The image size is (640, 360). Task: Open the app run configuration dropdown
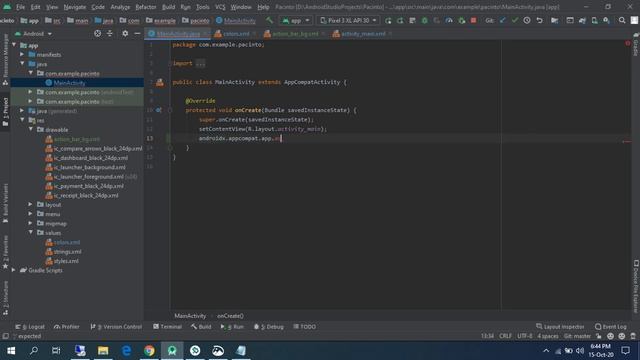pos(296,20)
